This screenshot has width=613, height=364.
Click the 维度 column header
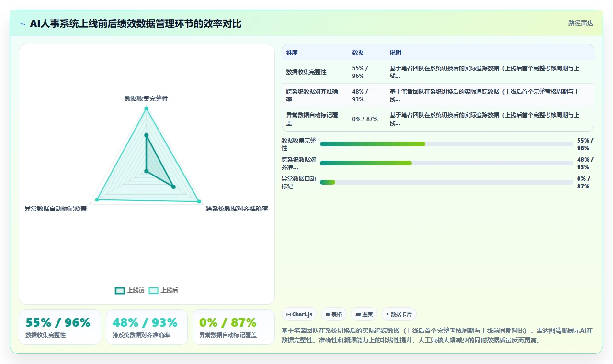[292, 53]
